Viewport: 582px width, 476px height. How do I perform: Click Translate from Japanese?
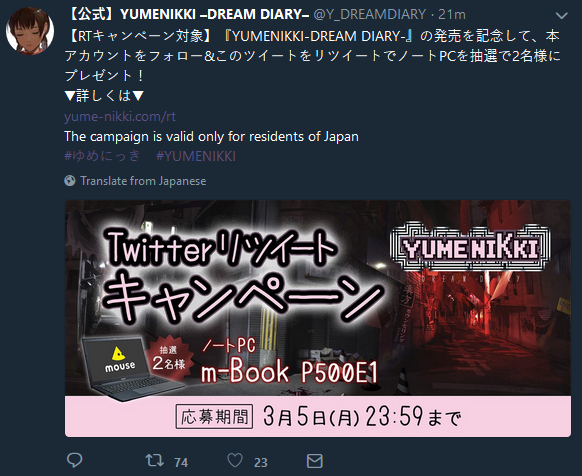tap(143, 181)
